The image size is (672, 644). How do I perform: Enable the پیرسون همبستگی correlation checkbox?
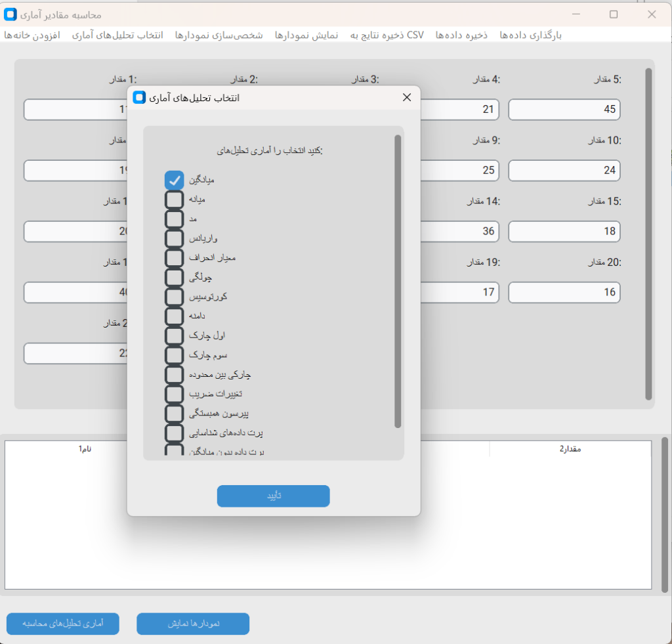(174, 414)
